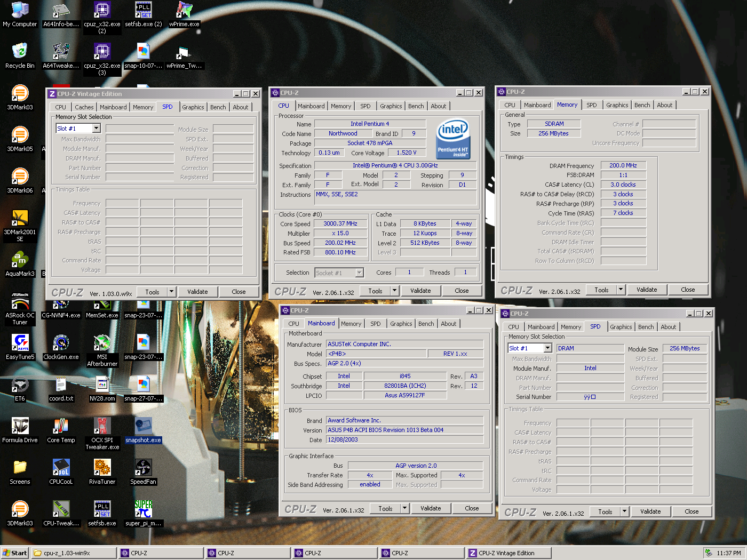Screen dimensions: 747x560
Task: Click the BIOS date 12/08/2003
Action: click(x=405, y=439)
